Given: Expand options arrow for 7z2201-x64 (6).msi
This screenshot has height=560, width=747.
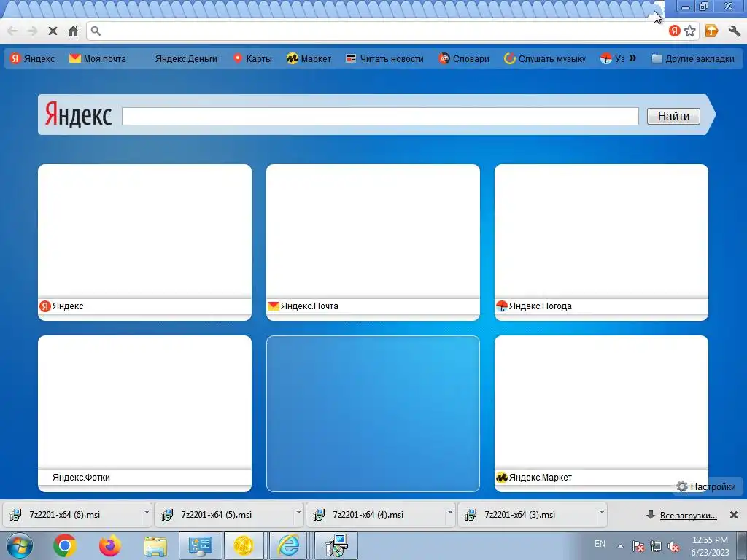Looking at the screenshot, I should click(x=147, y=513).
